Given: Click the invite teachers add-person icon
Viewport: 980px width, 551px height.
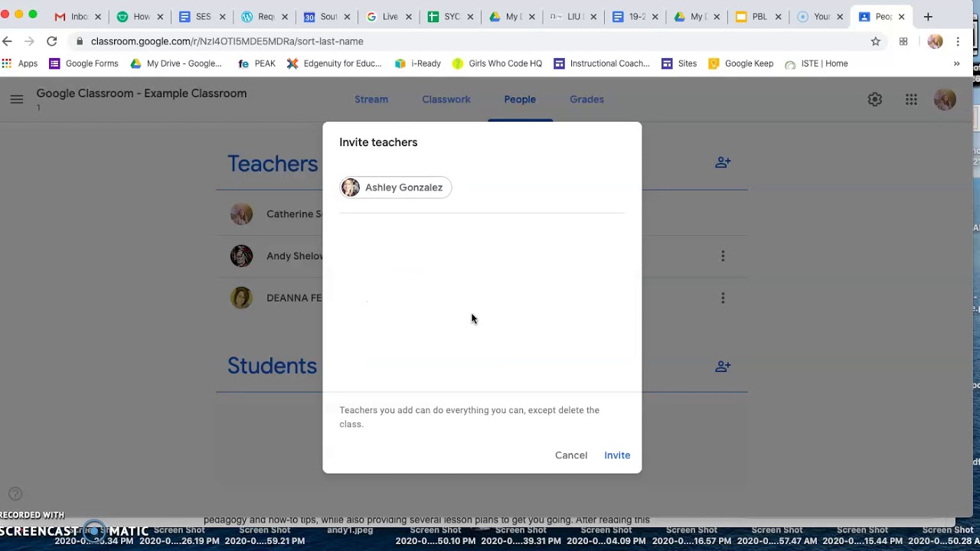Looking at the screenshot, I should tap(723, 162).
